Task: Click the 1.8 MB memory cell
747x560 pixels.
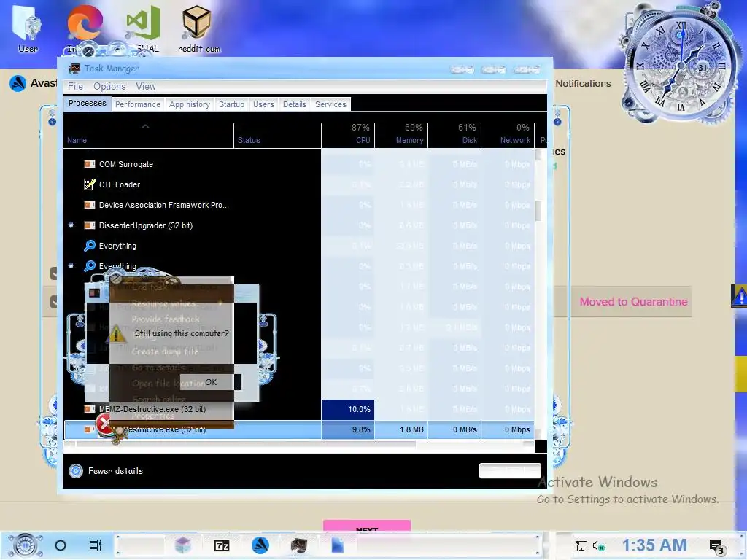Action: (x=402, y=429)
